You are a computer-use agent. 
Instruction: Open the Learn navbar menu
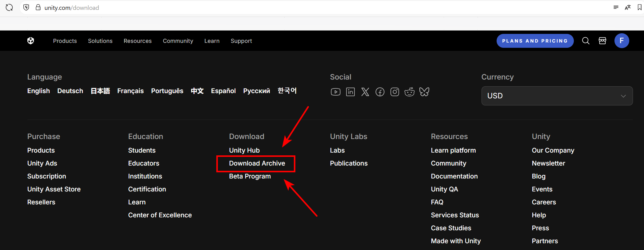pos(212,41)
